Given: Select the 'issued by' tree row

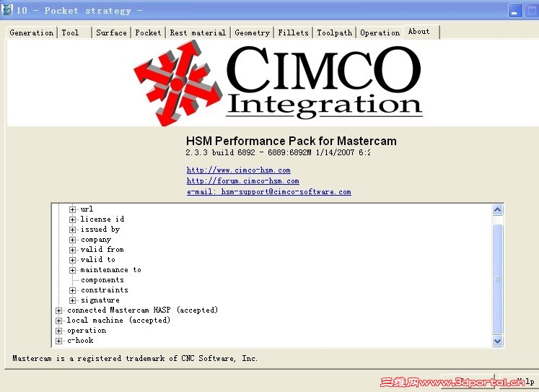Looking at the screenshot, I should 100,230.
